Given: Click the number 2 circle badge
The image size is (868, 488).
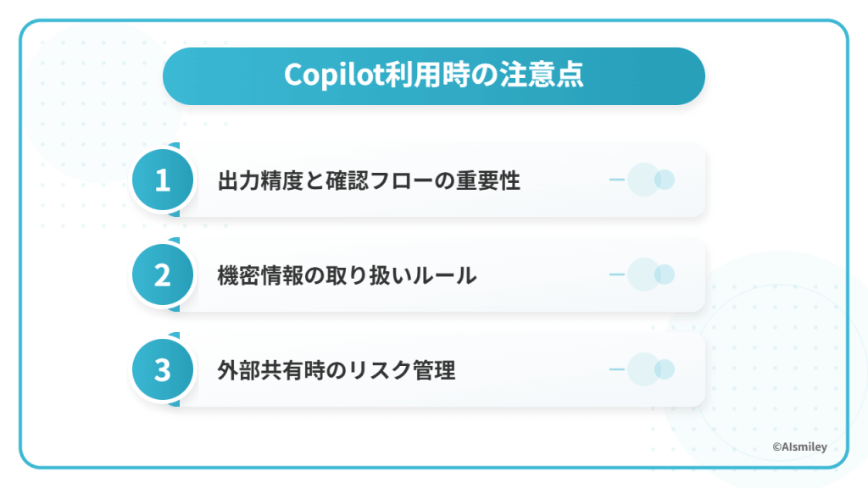Looking at the screenshot, I should pos(163,274).
